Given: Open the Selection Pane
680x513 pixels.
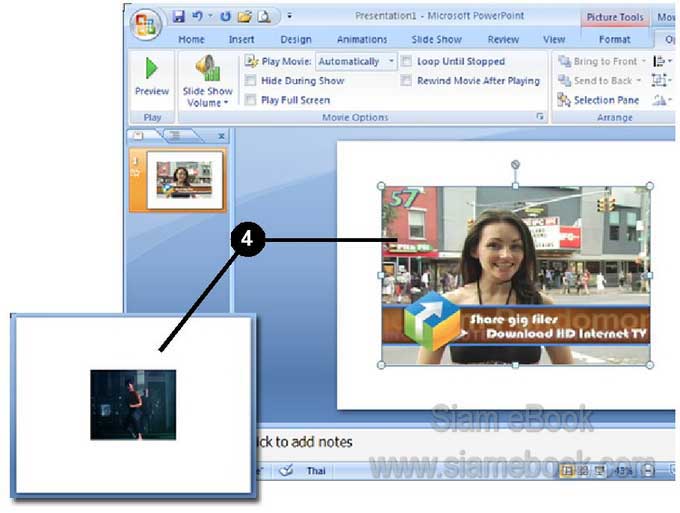Looking at the screenshot, I should tap(598, 100).
